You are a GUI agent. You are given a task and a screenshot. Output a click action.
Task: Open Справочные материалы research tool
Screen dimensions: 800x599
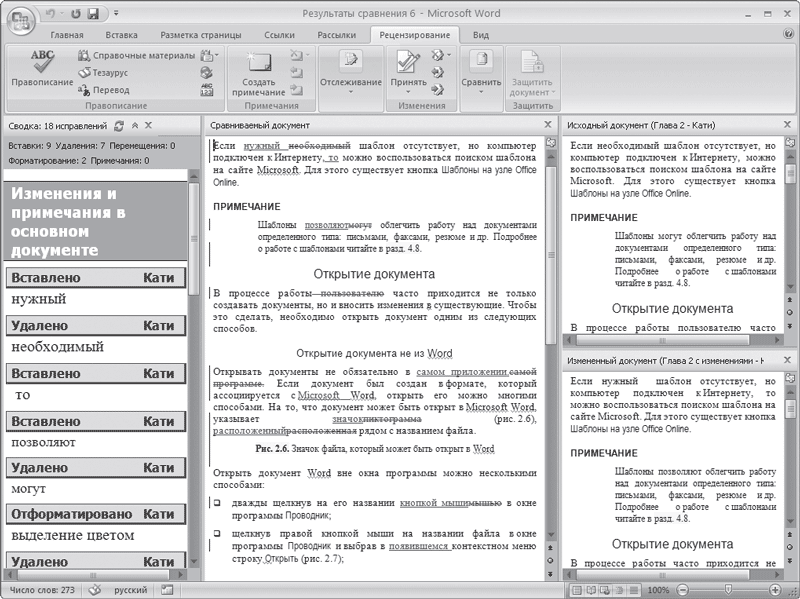point(136,55)
